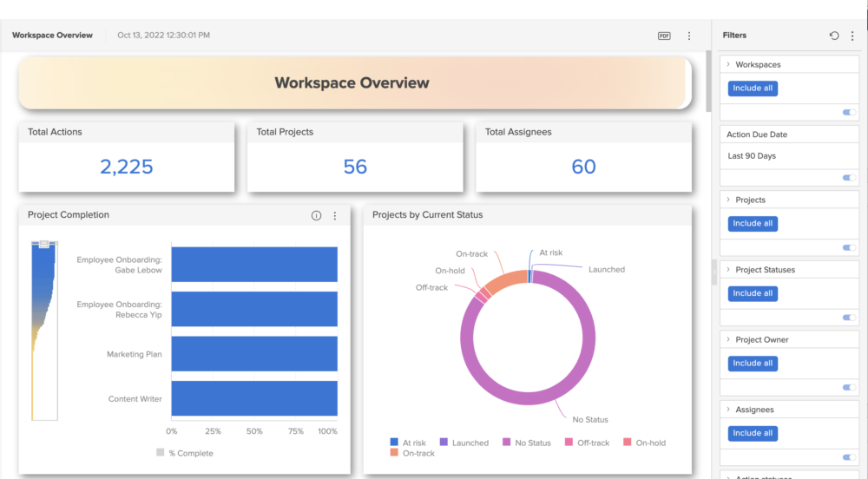Click the Marketing Plan completion bar
The image size is (868, 479).
[x=254, y=354]
